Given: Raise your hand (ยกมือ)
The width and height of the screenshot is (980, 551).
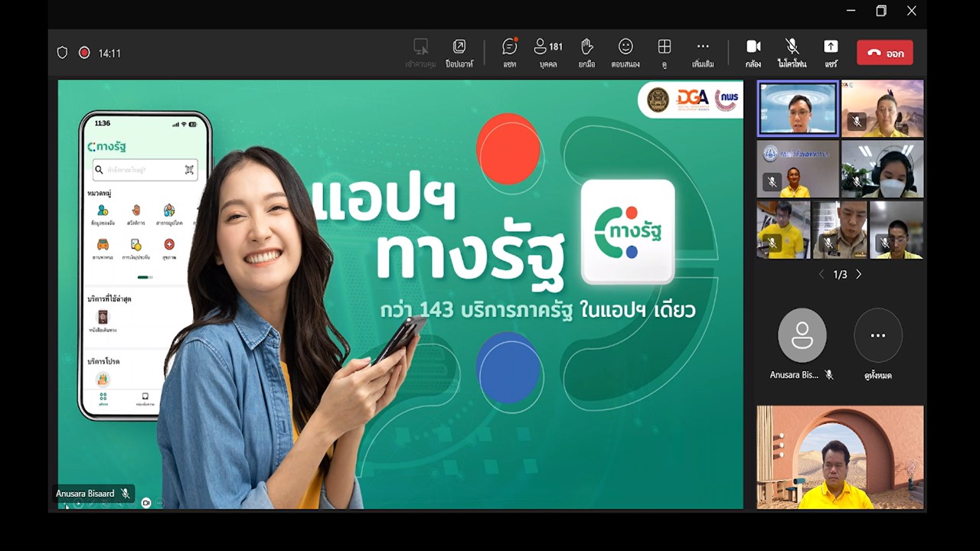Looking at the screenshot, I should 586,53.
